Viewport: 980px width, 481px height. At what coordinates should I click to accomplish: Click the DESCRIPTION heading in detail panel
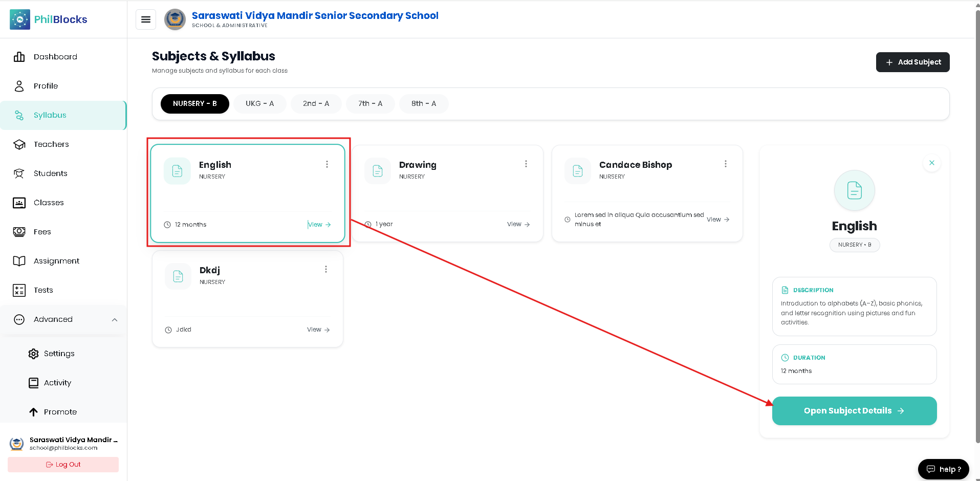click(x=813, y=290)
